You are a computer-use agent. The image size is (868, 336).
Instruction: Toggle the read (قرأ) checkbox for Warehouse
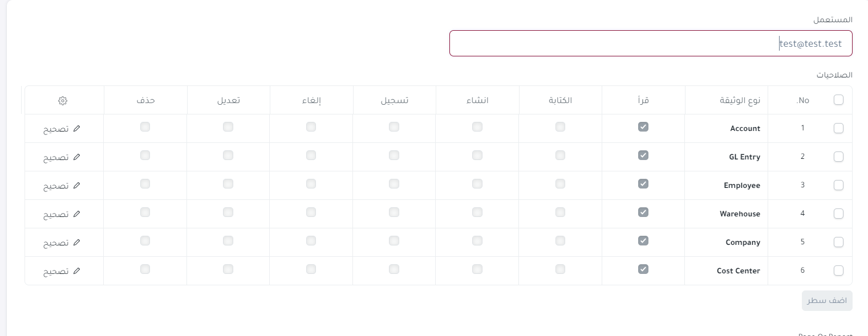coord(643,212)
